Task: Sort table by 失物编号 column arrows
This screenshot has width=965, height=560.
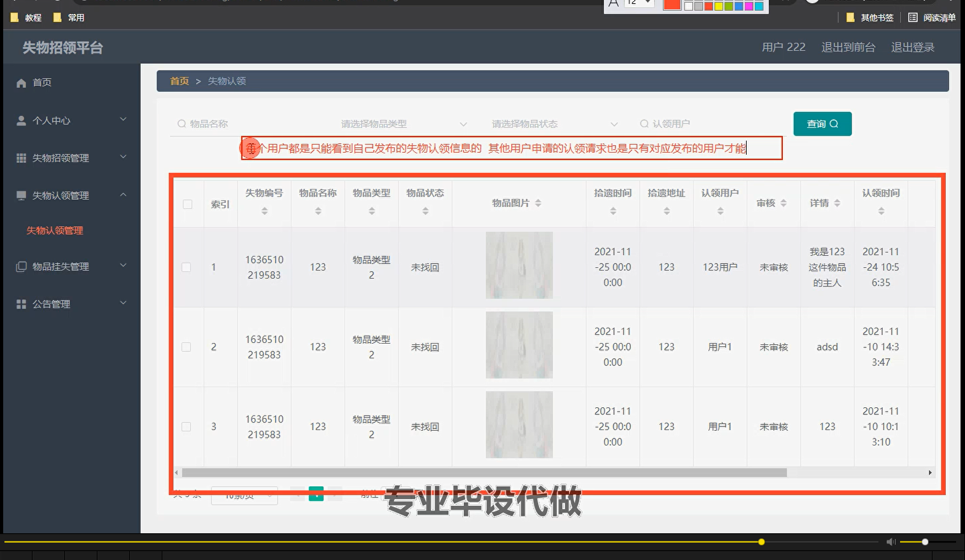Action: pyautogui.click(x=264, y=211)
